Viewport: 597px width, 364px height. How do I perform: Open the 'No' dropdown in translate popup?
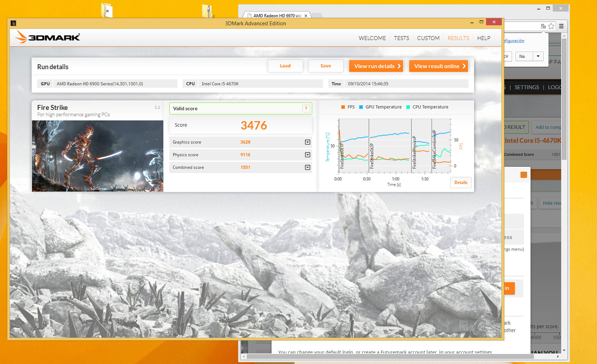tap(538, 56)
